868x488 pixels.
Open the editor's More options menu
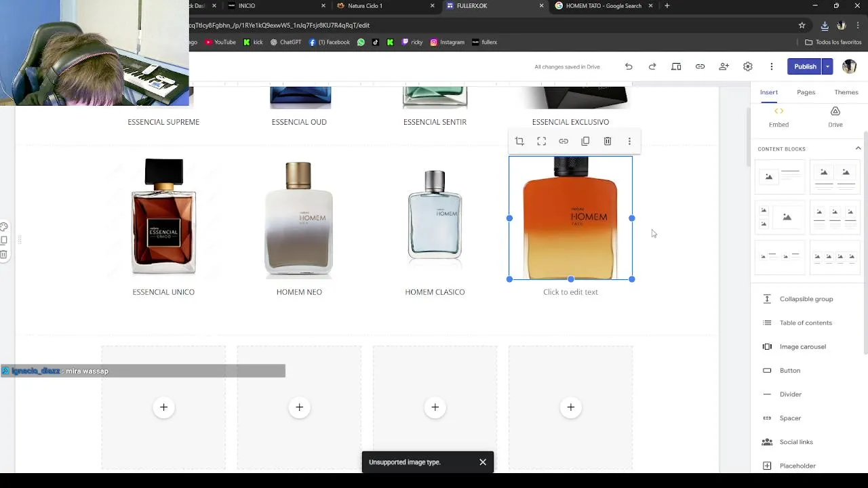[x=771, y=66]
